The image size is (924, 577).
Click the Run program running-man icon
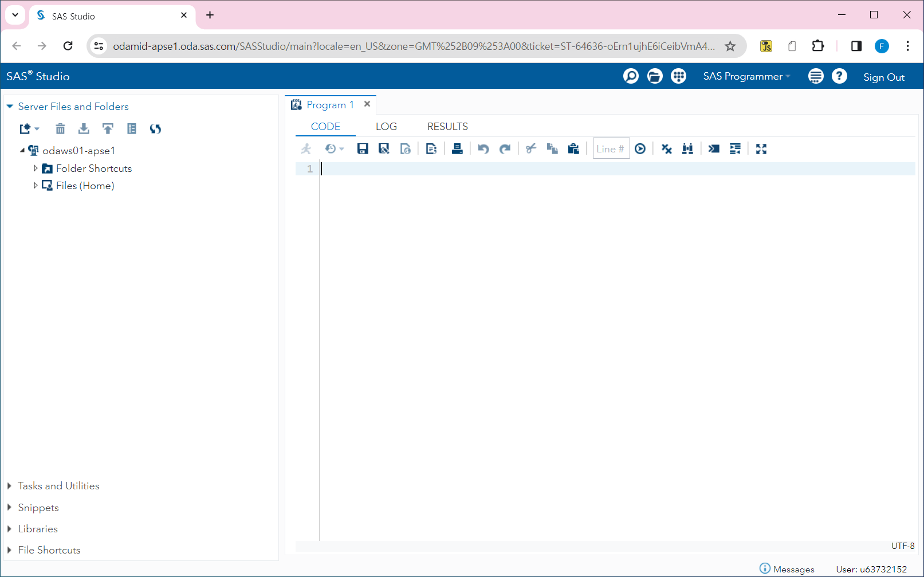[306, 149]
